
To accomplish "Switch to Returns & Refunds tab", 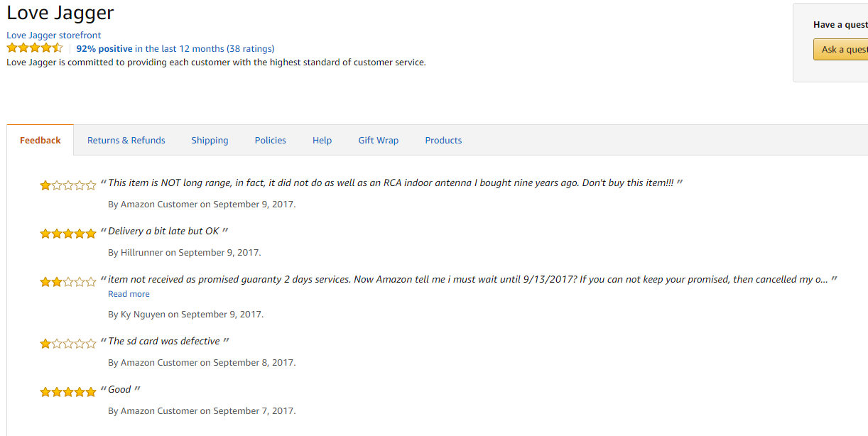I will (x=126, y=141).
